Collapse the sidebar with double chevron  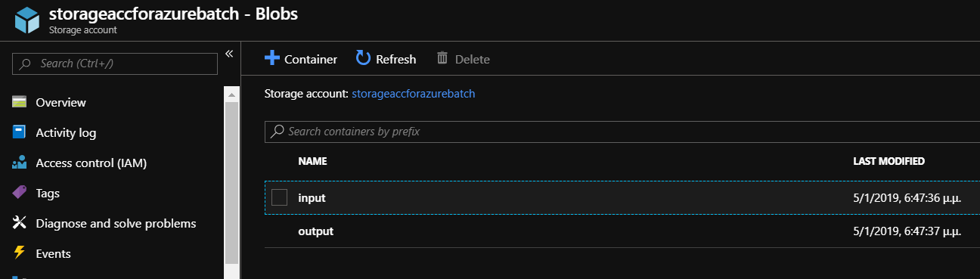point(229,53)
